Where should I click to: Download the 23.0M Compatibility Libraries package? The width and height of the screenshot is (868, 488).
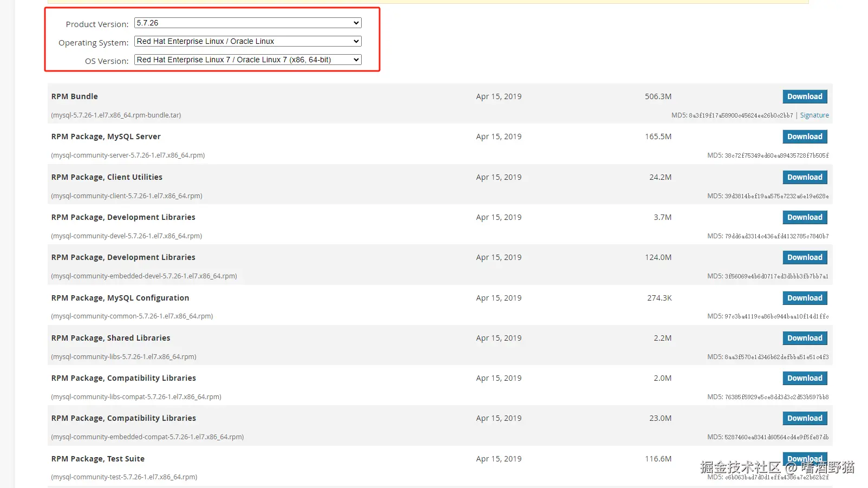click(805, 418)
